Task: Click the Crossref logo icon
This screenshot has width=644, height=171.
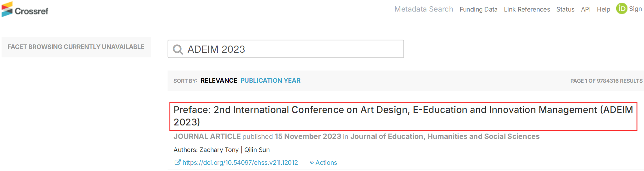Action: tap(7, 9)
